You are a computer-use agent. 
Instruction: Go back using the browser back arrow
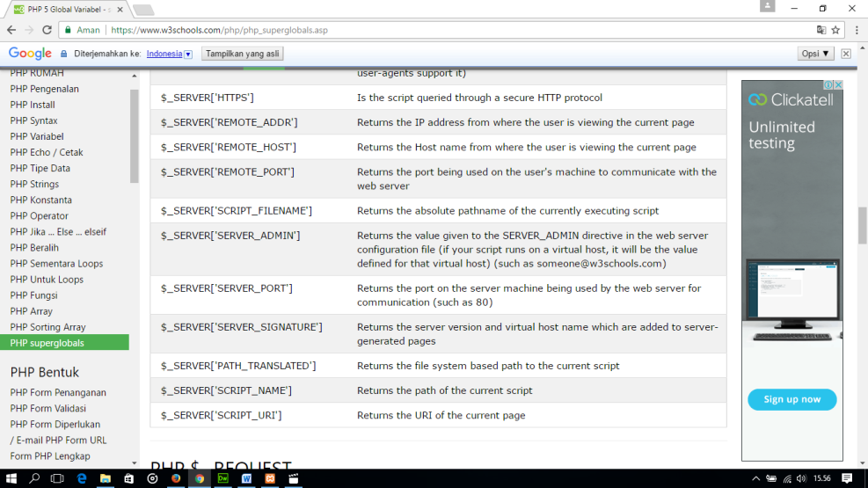click(x=11, y=29)
